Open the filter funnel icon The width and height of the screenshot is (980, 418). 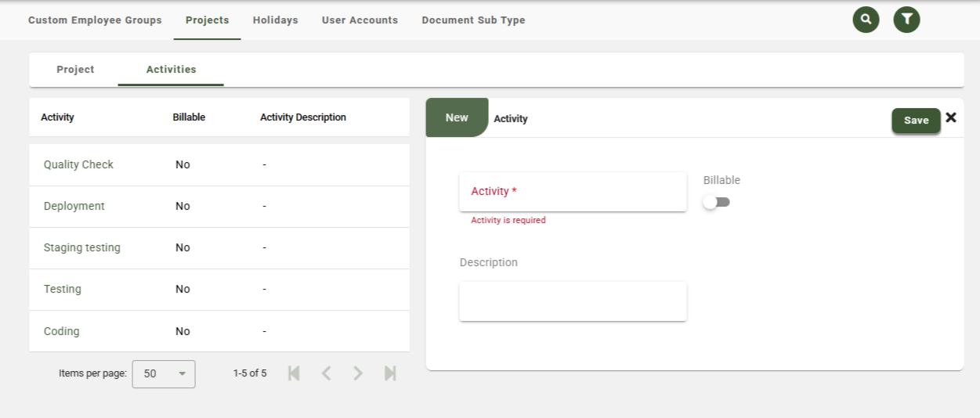click(x=906, y=20)
